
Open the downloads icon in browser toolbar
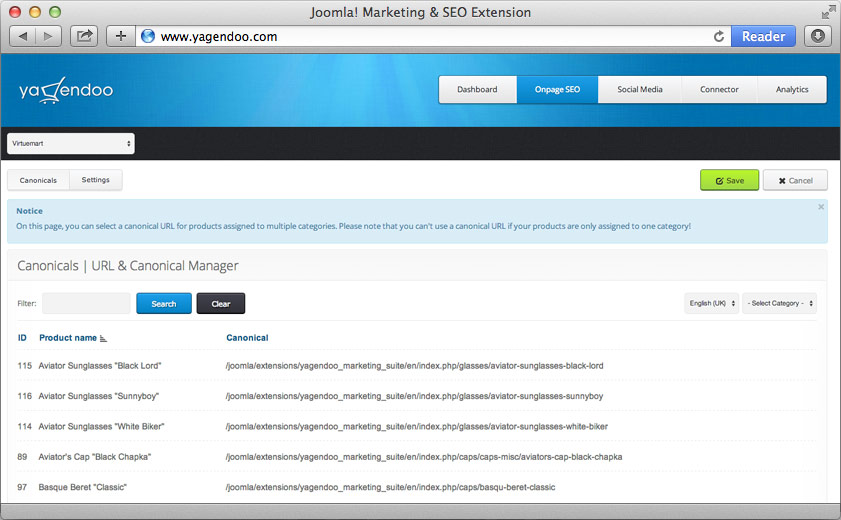(817, 36)
